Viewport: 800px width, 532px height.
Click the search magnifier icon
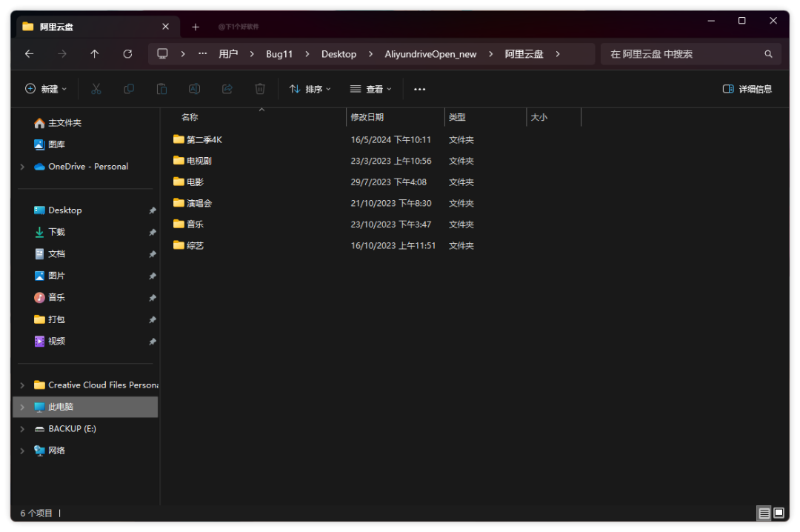(768, 53)
